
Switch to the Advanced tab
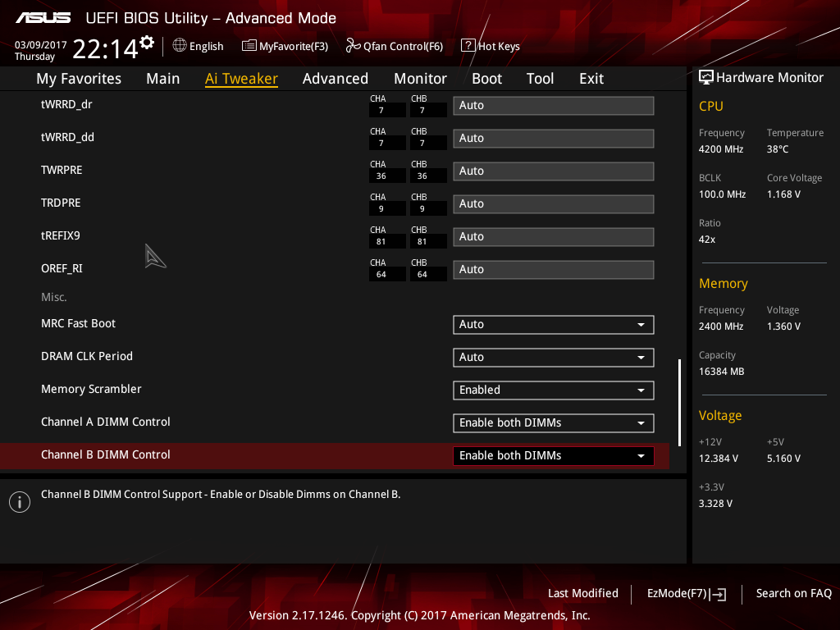point(336,79)
